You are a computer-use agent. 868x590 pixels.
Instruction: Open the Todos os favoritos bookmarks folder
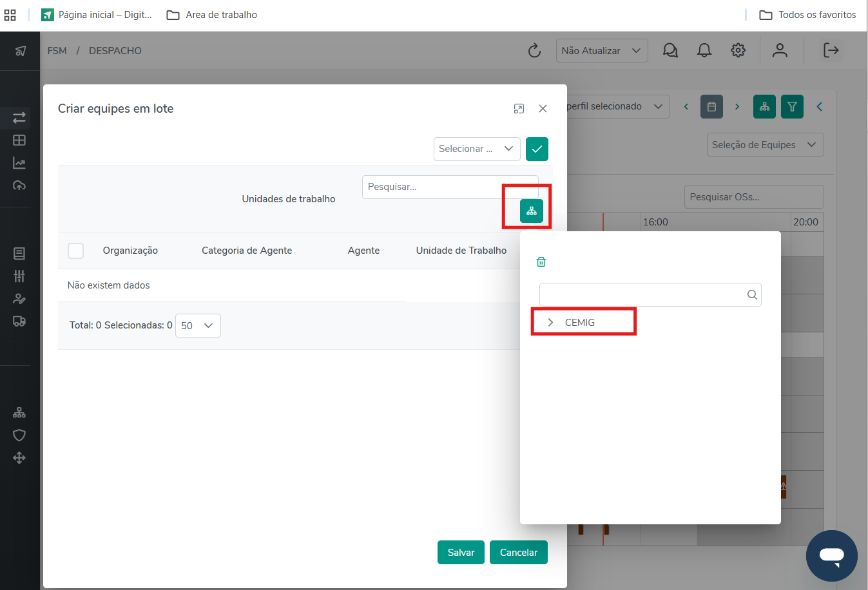(x=808, y=15)
